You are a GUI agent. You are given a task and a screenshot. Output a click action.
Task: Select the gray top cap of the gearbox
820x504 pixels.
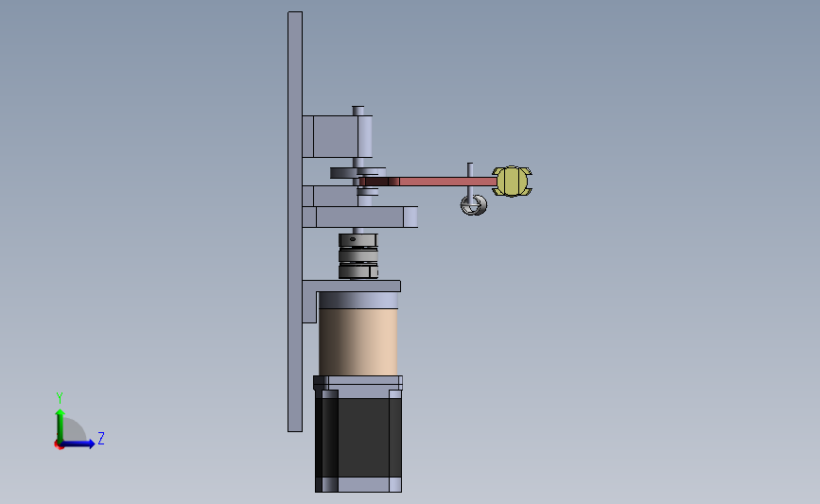tap(358, 300)
